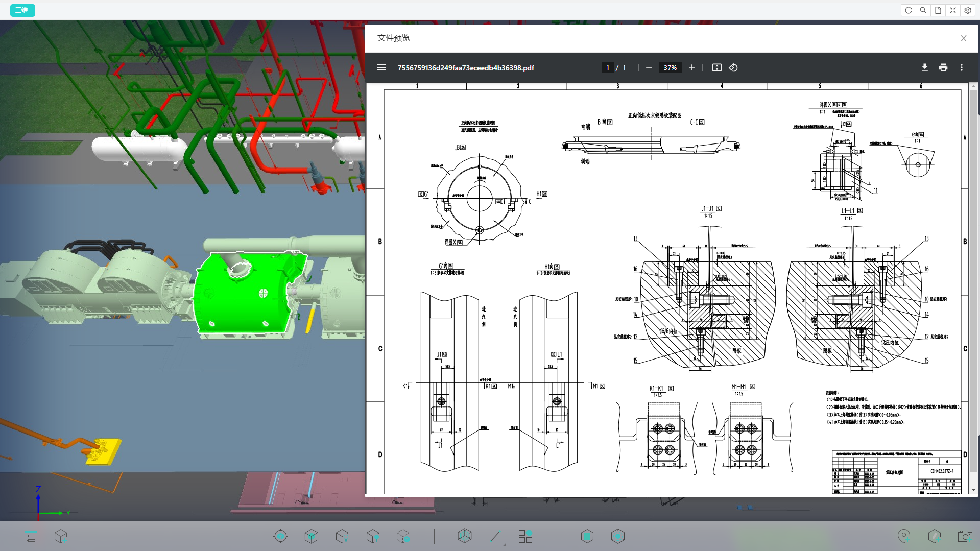This screenshot has width=980, height=551.
Task: Click the 三维 view button
Action: tap(22, 10)
